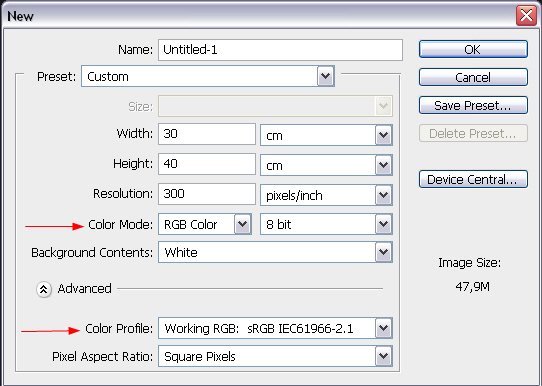Image resolution: width=542 pixels, height=386 pixels.
Task: Click Save Preset button
Action: click(473, 105)
